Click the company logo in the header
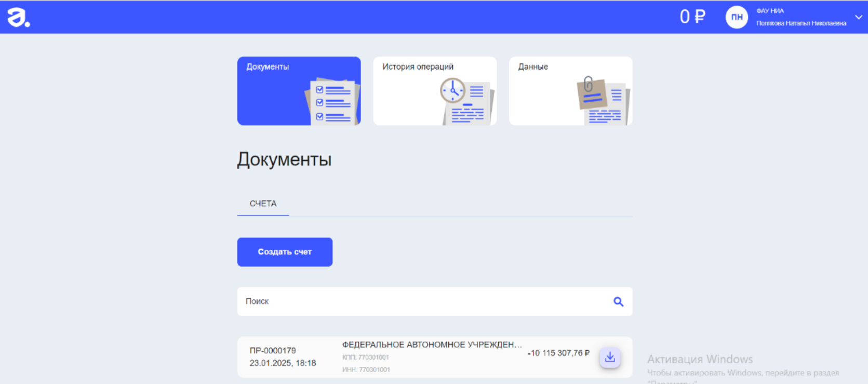 (18, 17)
